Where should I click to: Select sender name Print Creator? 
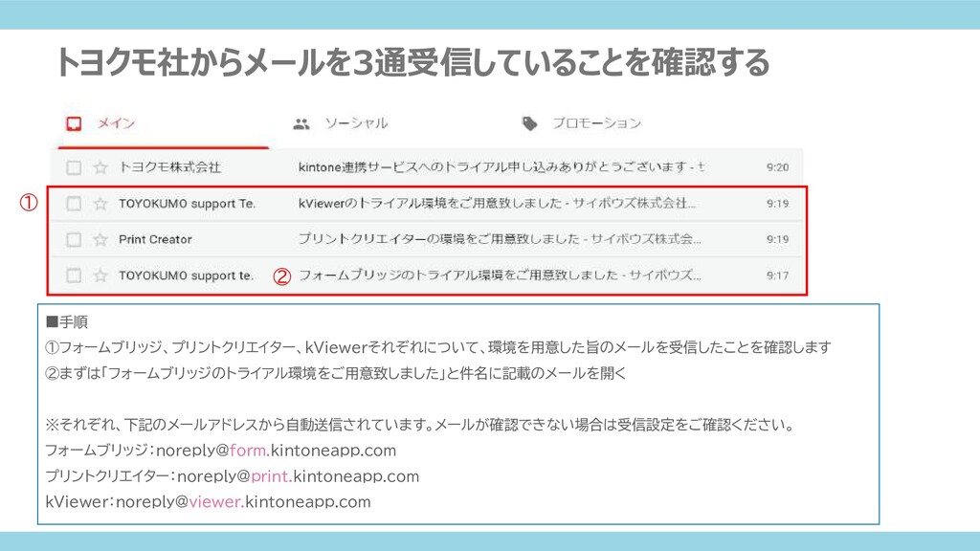pyautogui.click(x=155, y=239)
